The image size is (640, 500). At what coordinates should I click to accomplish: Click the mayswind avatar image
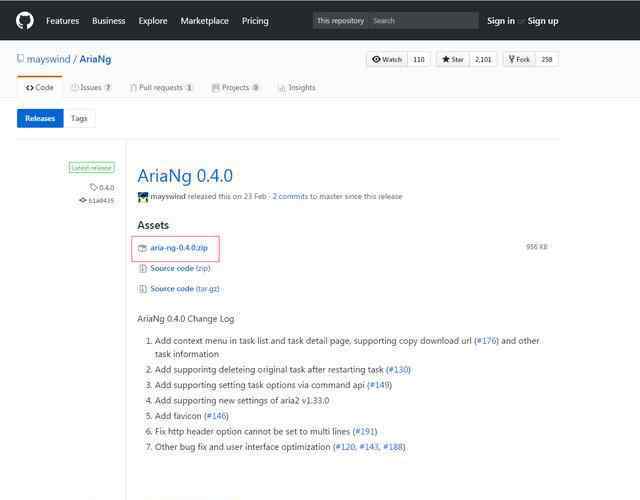tap(143, 197)
